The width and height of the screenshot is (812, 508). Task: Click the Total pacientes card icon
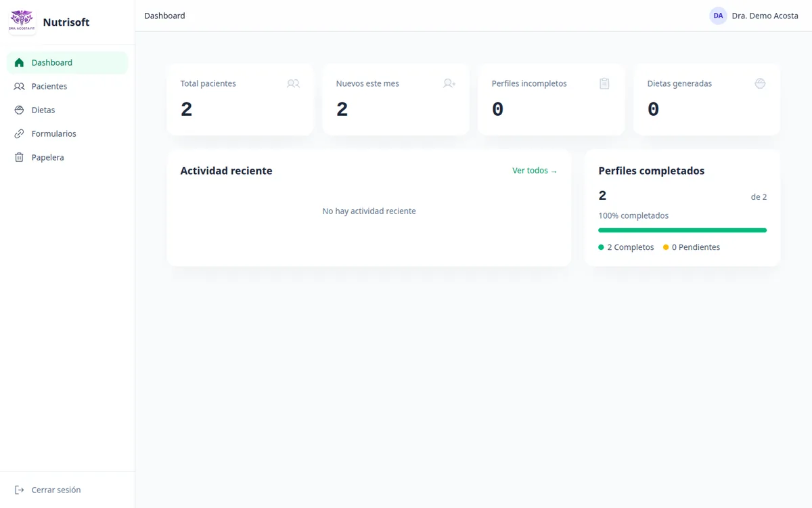293,83
